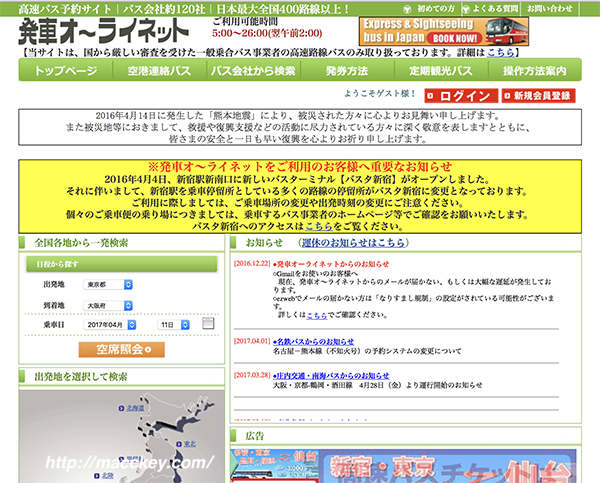This screenshot has width=600, height=483.
Task: Expand the 出発地 dropdown showing 東京都
Action: pos(108,284)
